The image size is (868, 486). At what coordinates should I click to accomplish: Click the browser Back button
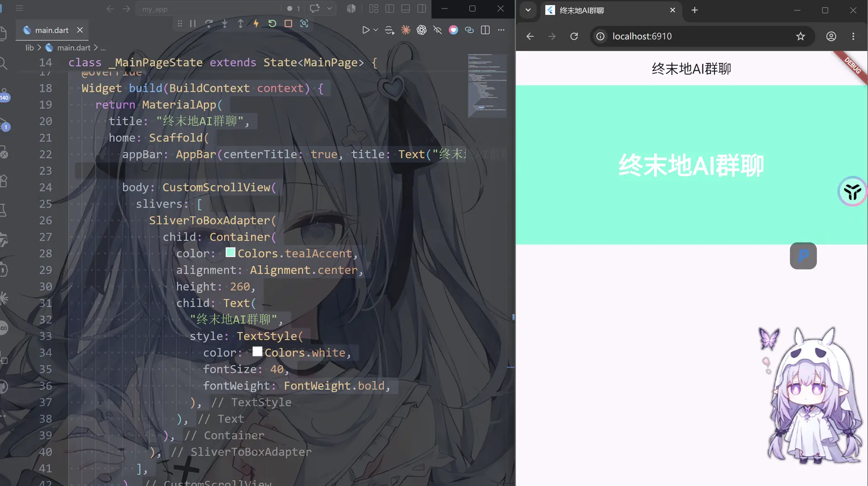point(530,36)
